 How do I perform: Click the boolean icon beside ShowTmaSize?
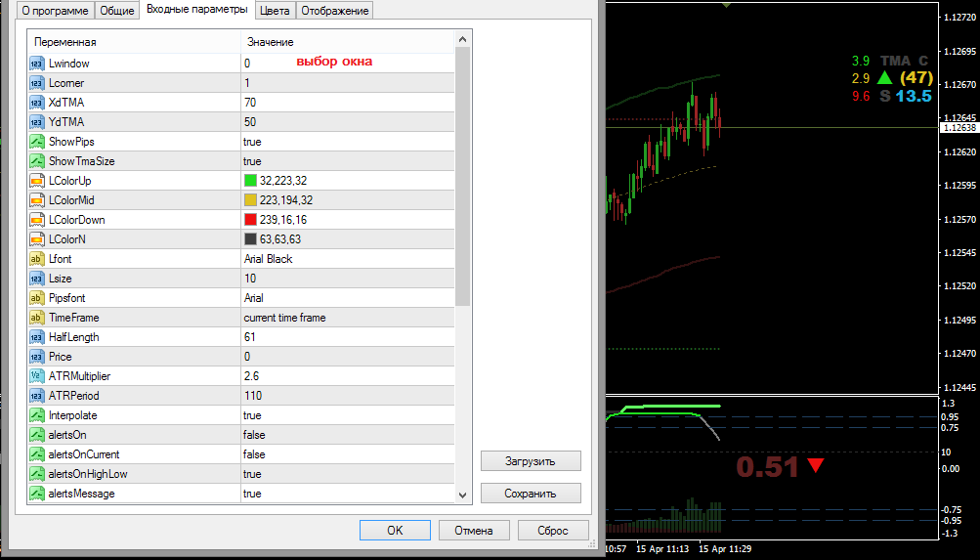click(x=37, y=160)
